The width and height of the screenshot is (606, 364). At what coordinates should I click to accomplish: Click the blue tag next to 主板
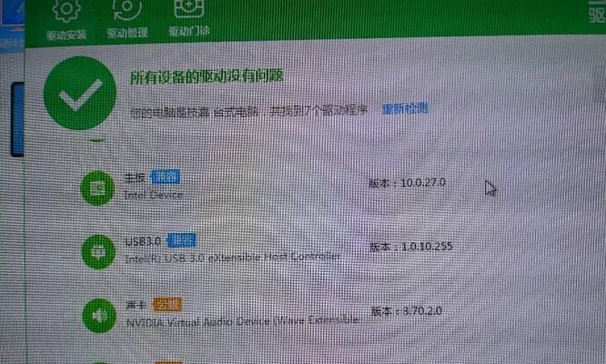(166, 177)
